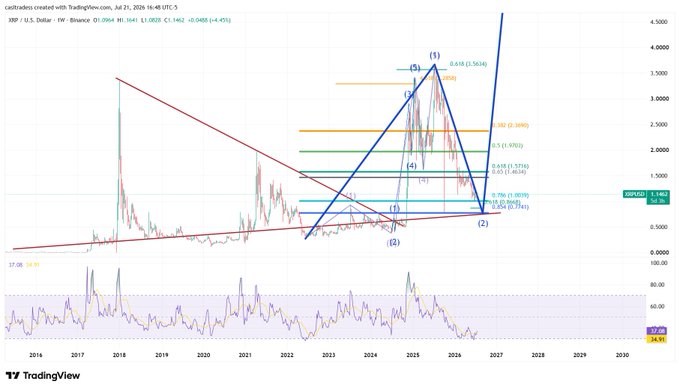Screen dimensions: 680x390
Task: Click the 2016 time axis label
Action: coord(36,355)
